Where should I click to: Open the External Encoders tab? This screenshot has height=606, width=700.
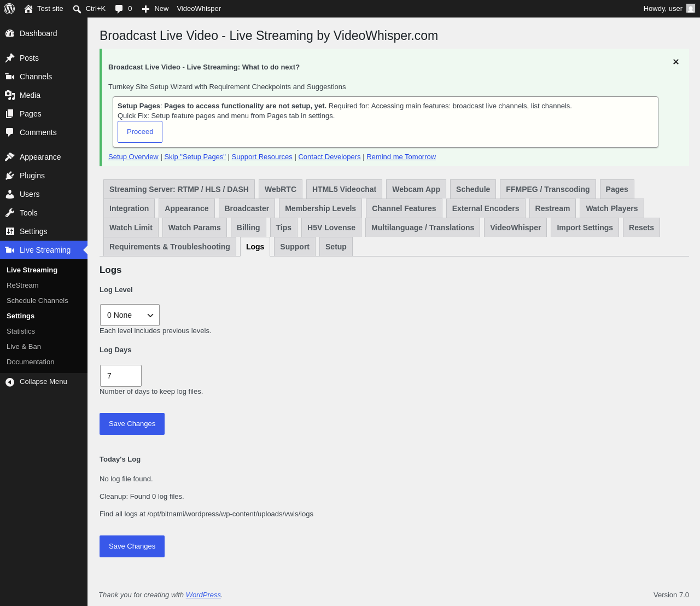click(x=486, y=208)
